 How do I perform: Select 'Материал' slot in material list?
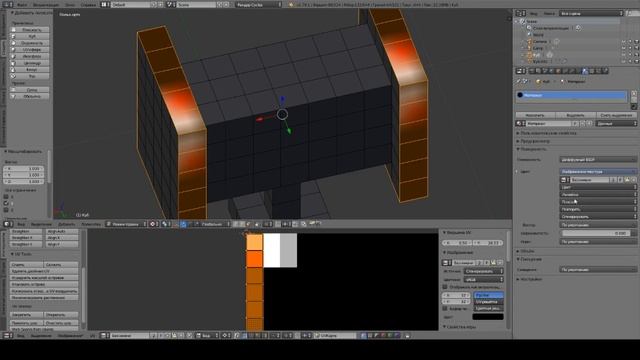pos(571,95)
